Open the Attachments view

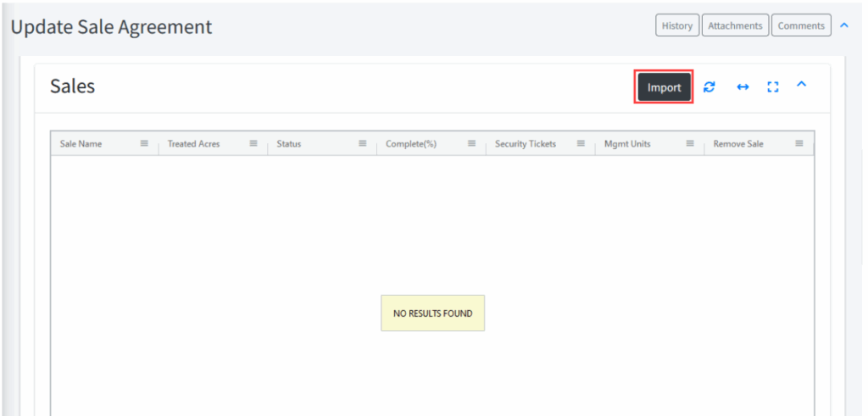[x=735, y=25]
